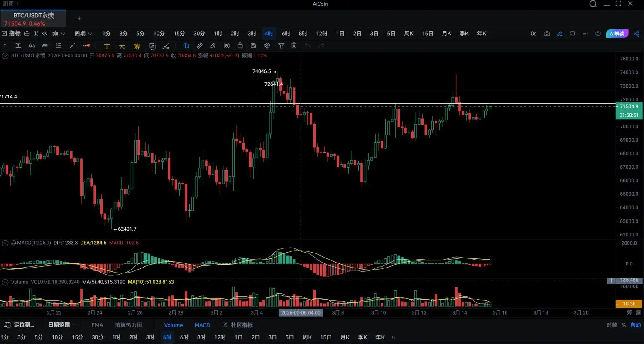Screen dimensions: 644x344
Task: Open the search magnifier in title bar
Action: tap(593, 4)
